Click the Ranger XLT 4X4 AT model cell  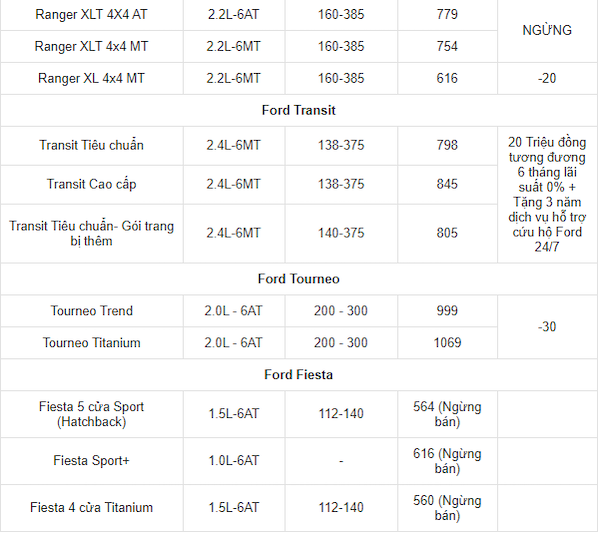(x=91, y=15)
